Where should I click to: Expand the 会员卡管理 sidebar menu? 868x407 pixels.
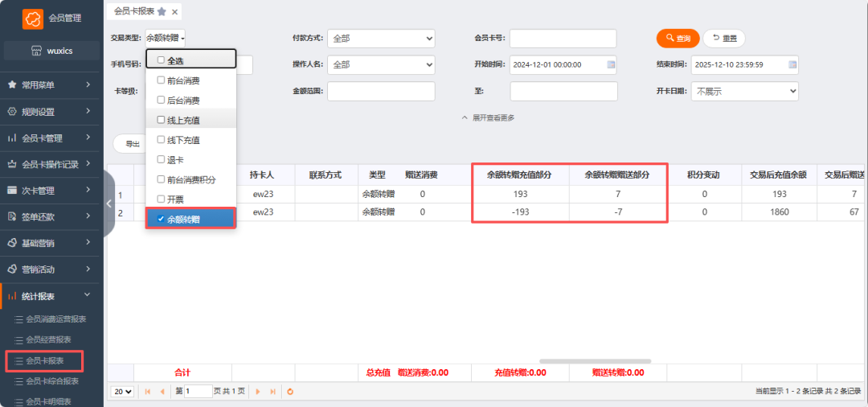click(51, 138)
